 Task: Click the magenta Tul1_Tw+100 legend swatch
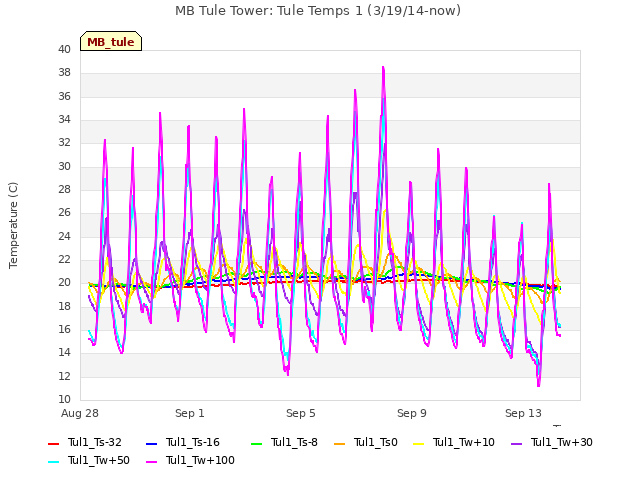point(151,461)
